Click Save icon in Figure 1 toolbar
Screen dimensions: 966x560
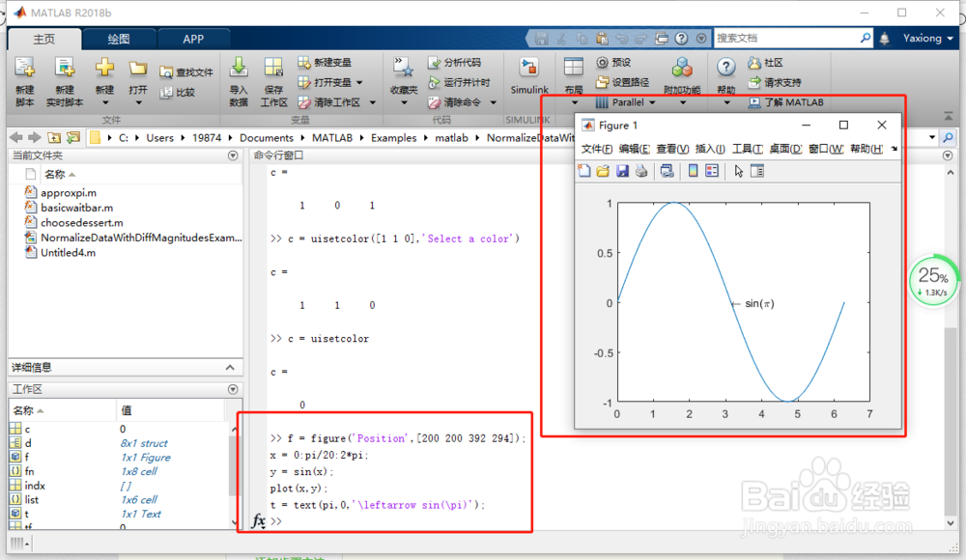coord(622,171)
